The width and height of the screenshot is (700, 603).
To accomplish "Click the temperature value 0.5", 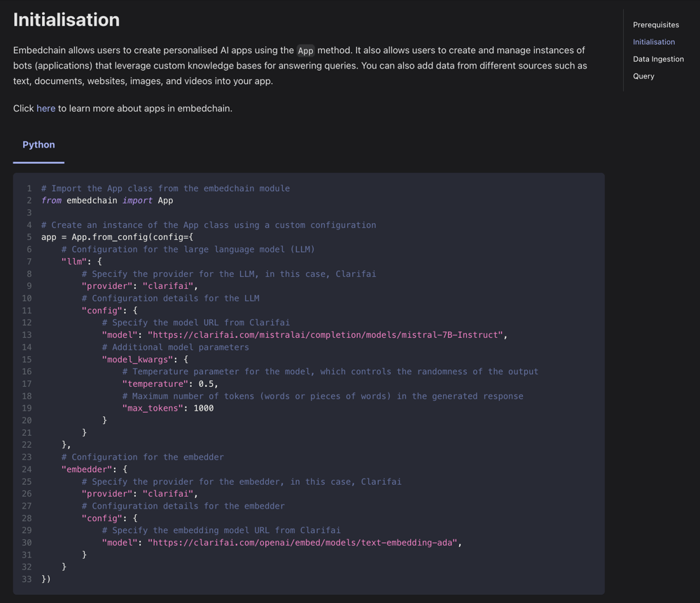I will coord(206,384).
